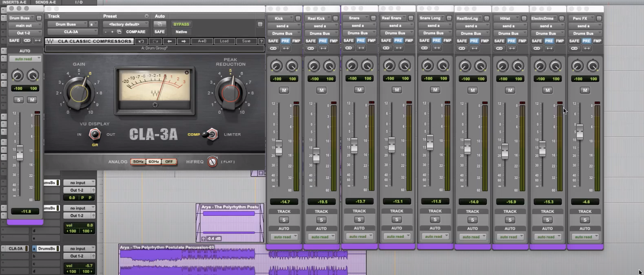The image size is (644, 275).
Task: Click the plugin Save button
Action: point(246,41)
